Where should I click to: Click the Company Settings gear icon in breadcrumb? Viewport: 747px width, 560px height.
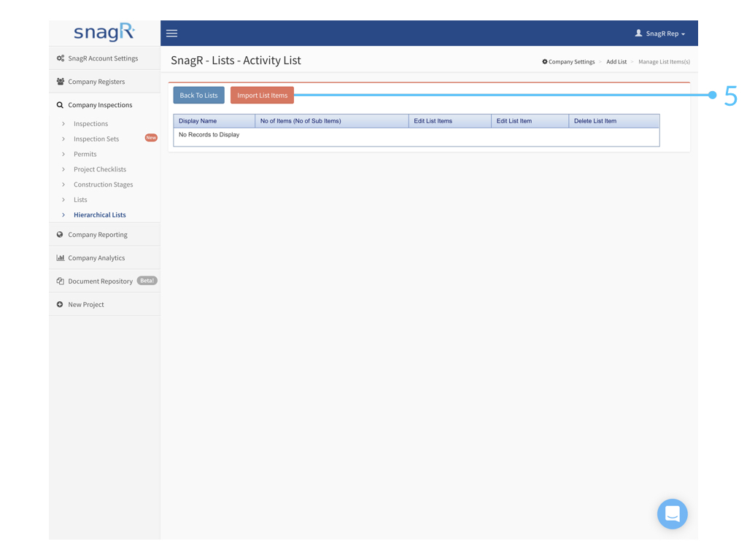pos(544,61)
